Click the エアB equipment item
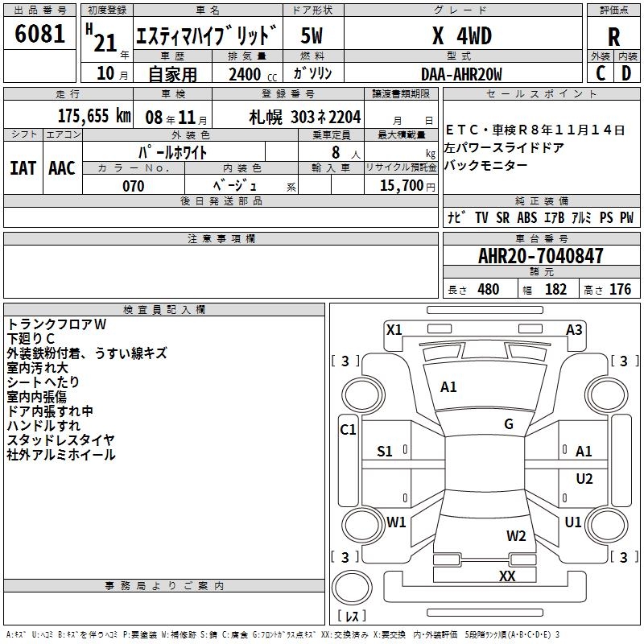This screenshot has height=644, width=644. [x=554, y=217]
